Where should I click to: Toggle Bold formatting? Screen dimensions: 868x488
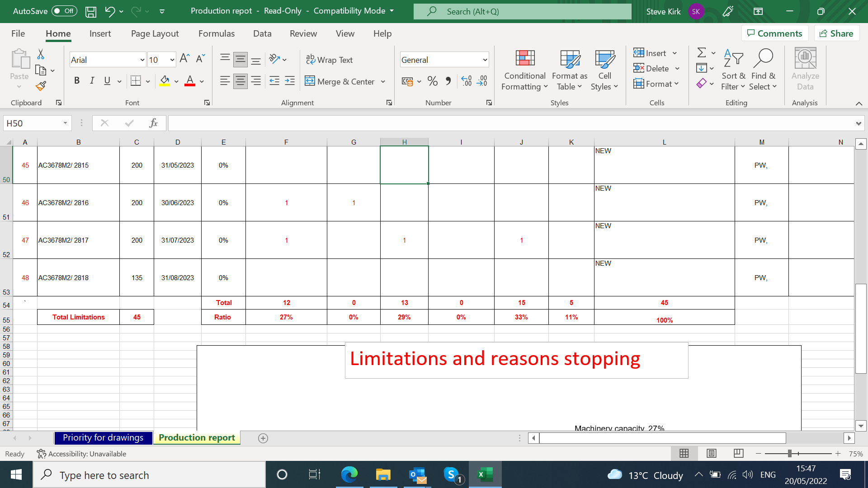point(77,81)
